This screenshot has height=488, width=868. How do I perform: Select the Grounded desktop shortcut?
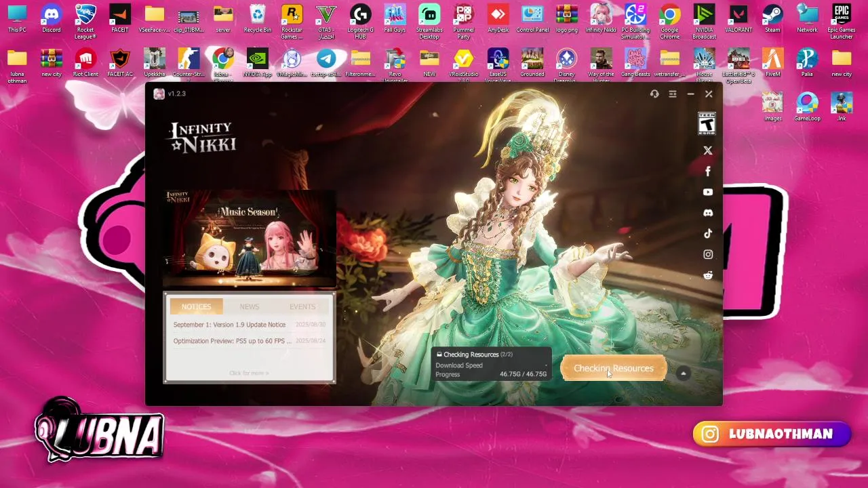pos(532,62)
